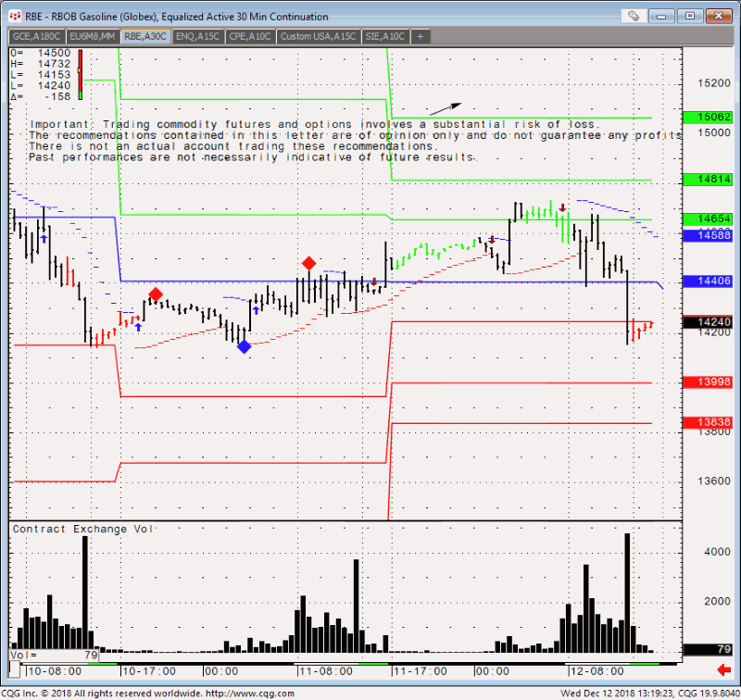This screenshot has width=741, height=700.
Task: Click the blue diamond marker near the 00:00 low
Action: pos(244,346)
